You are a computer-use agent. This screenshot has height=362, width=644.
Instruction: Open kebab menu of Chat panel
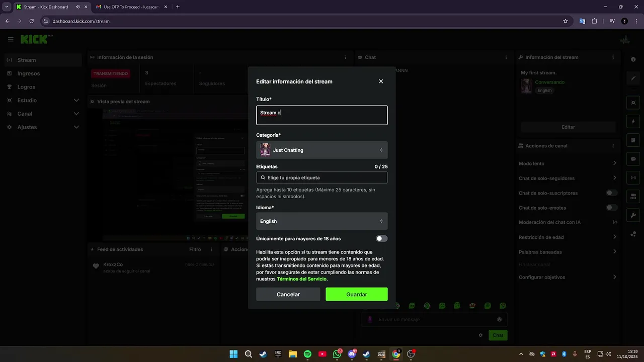(507, 57)
